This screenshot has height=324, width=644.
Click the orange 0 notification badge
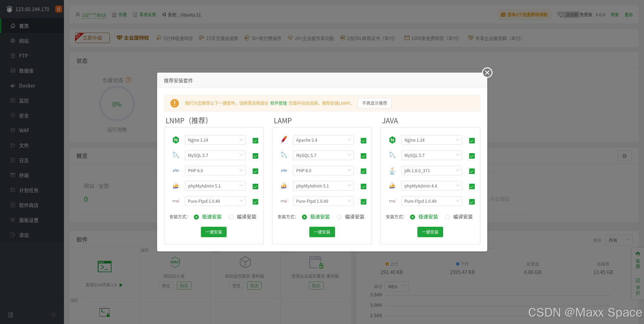[59, 9]
